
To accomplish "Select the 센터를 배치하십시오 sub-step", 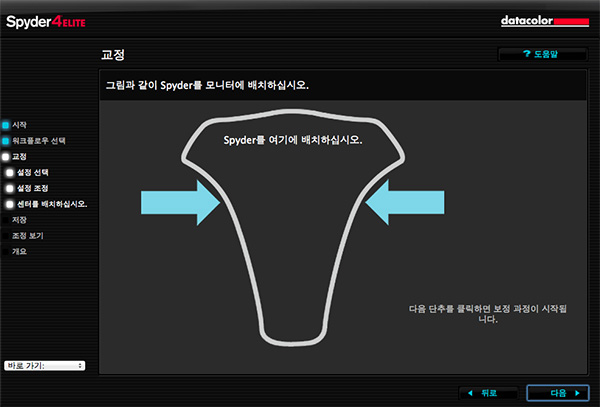I will 52,203.
